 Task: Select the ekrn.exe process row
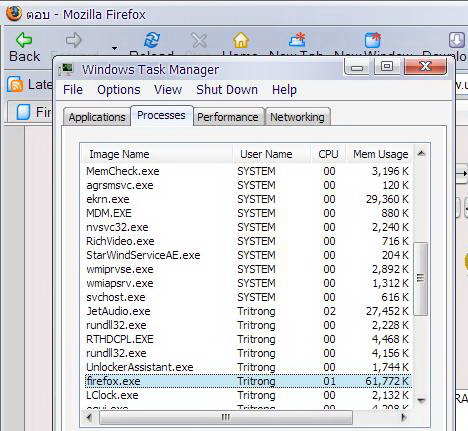tap(248, 199)
